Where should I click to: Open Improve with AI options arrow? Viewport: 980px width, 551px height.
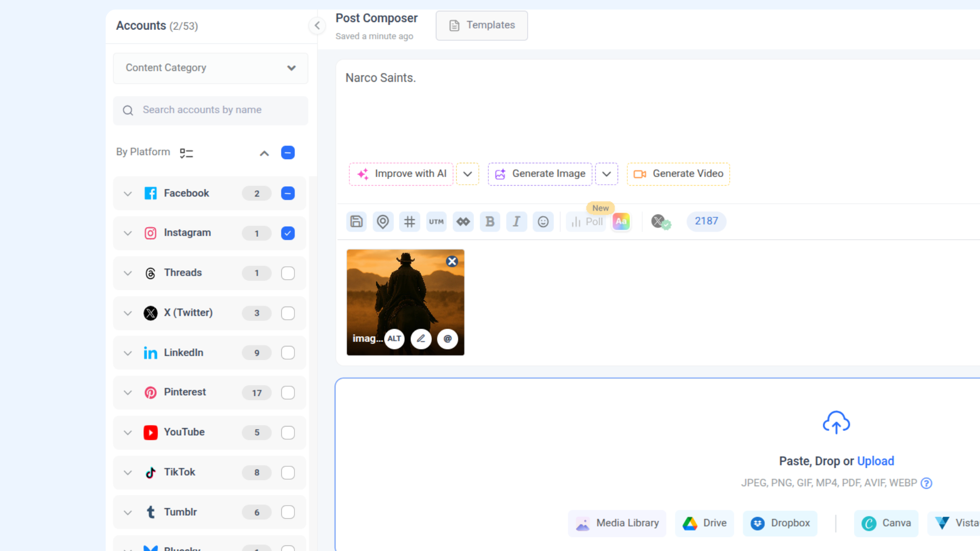[467, 174]
